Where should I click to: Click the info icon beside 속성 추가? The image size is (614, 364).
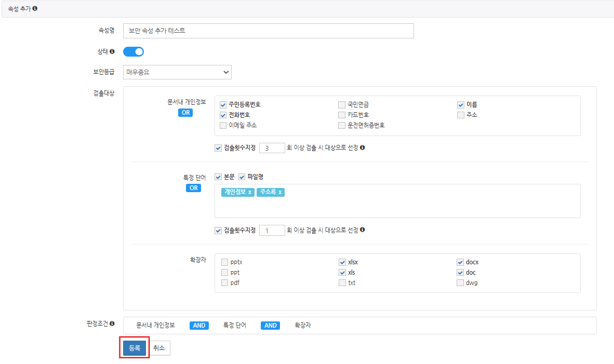coord(35,9)
